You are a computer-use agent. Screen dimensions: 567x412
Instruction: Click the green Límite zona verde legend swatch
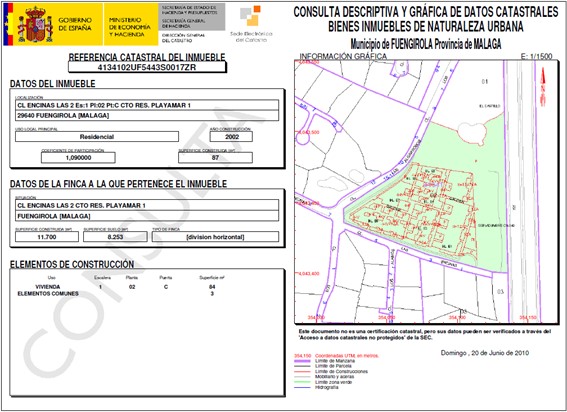pyautogui.click(x=303, y=382)
